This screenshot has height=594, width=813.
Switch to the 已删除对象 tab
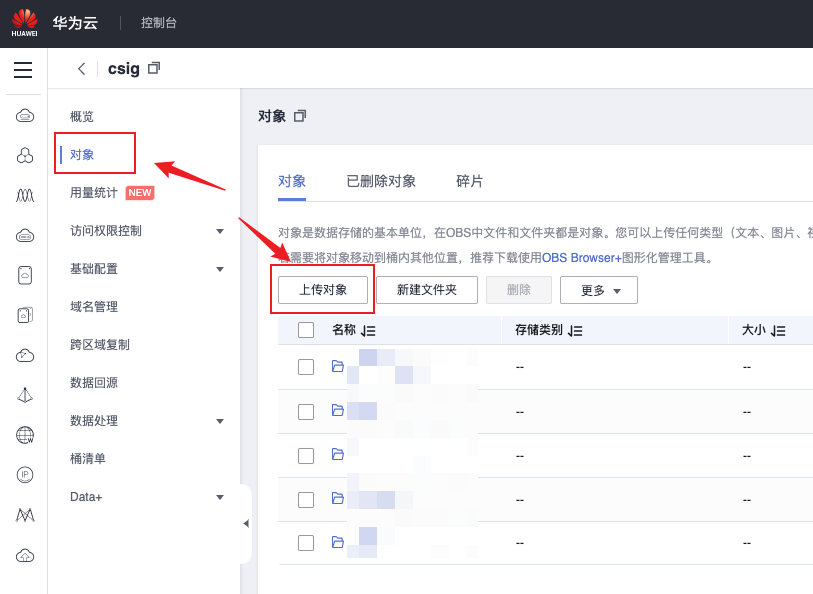(381, 181)
